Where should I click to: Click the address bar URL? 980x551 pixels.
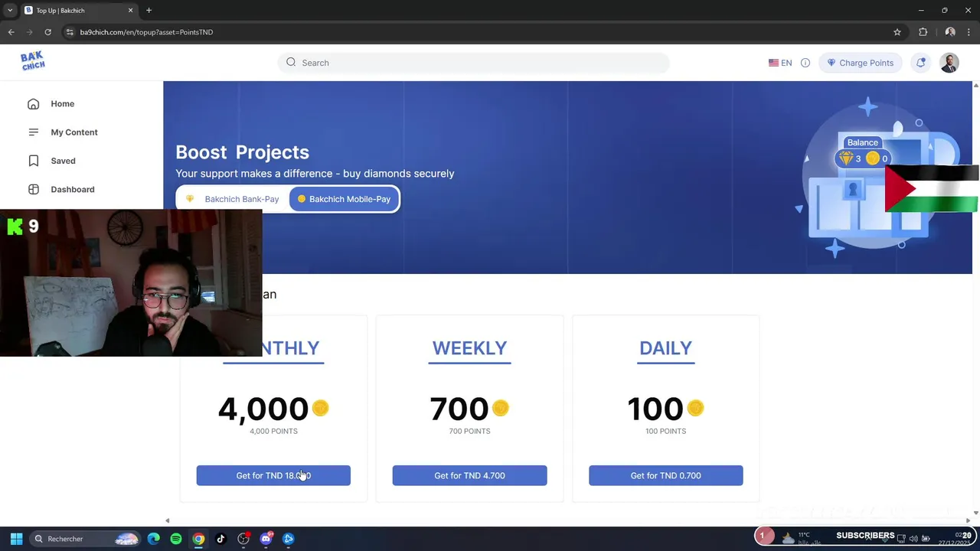[x=146, y=32]
